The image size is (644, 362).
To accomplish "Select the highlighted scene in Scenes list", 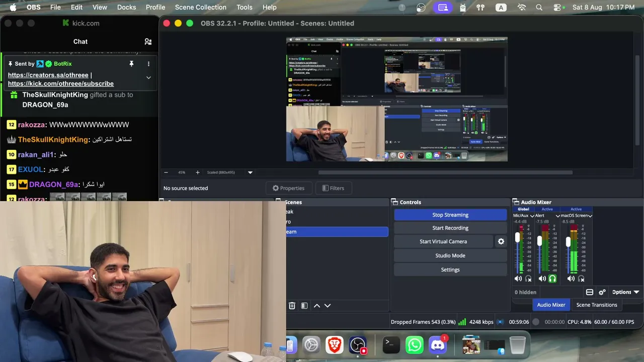I will pyautogui.click(x=337, y=232).
